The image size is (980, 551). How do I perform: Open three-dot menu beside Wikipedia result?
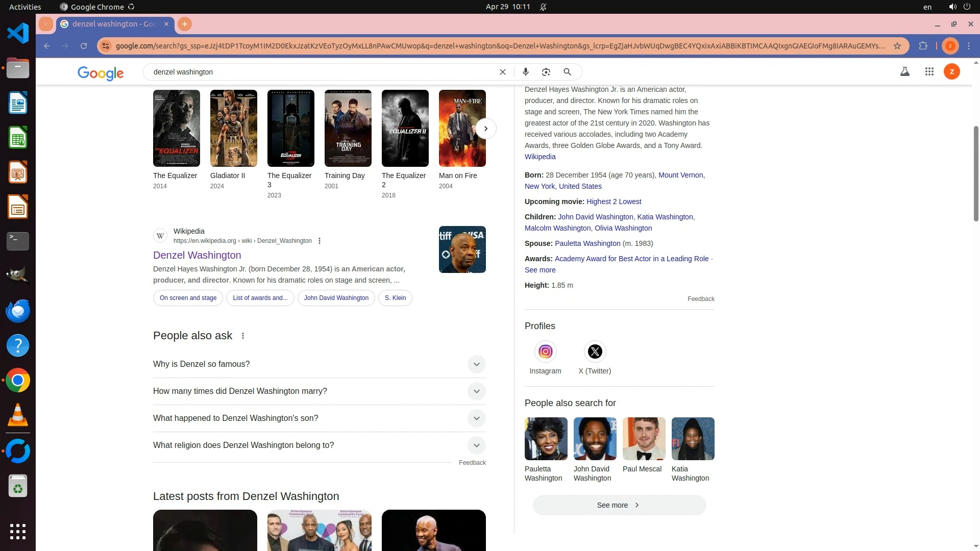point(320,241)
